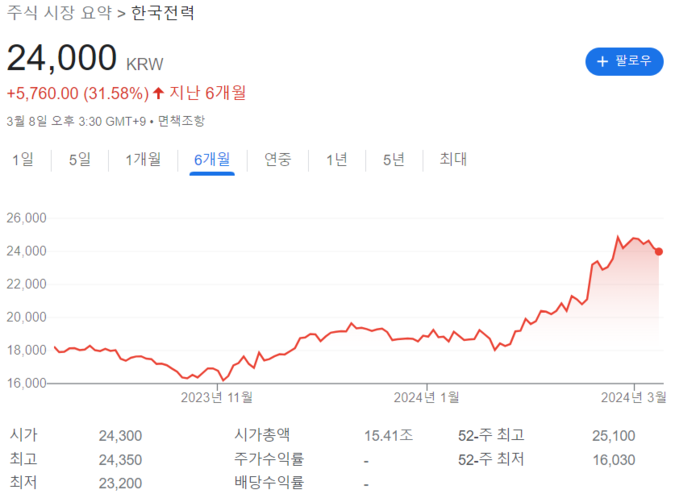This screenshot has width=700, height=498.
Task: Switch to the 5년 chart tab
Action: point(394,159)
